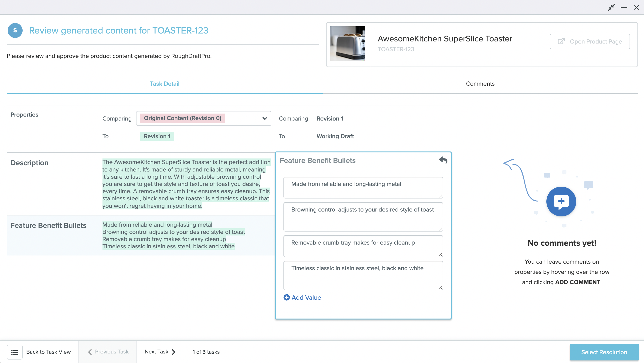
Task: Click the external link icon on Open Product Page
Action: 561,41
